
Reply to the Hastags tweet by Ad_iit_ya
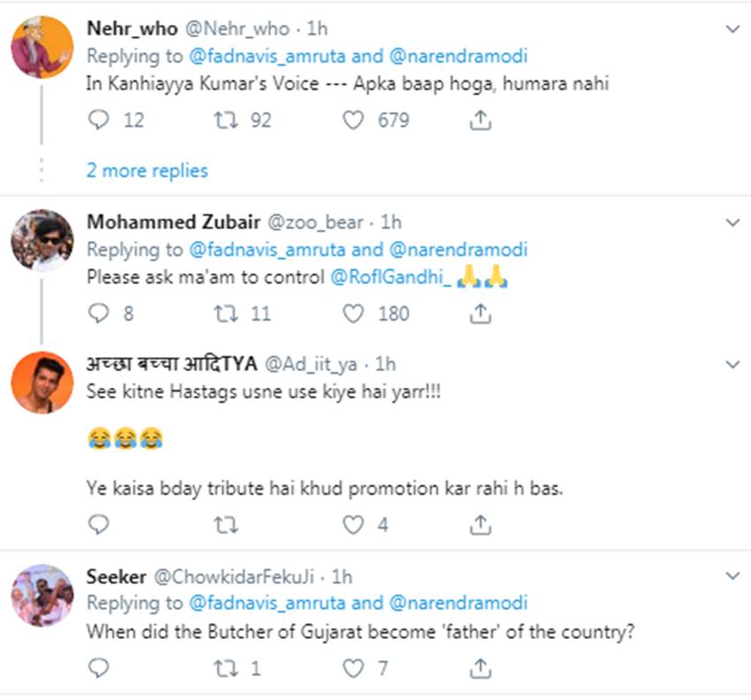tap(99, 525)
